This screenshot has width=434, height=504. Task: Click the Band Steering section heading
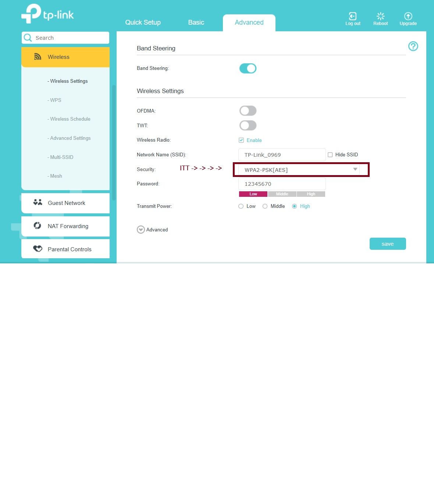point(156,48)
